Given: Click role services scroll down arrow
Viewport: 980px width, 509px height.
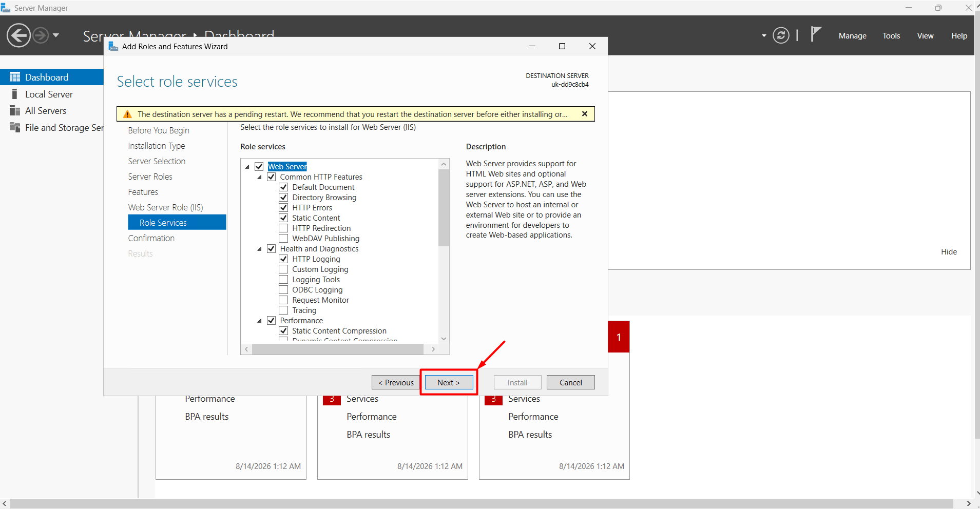Looking at the screenshot, I should (x=444, y=339).
